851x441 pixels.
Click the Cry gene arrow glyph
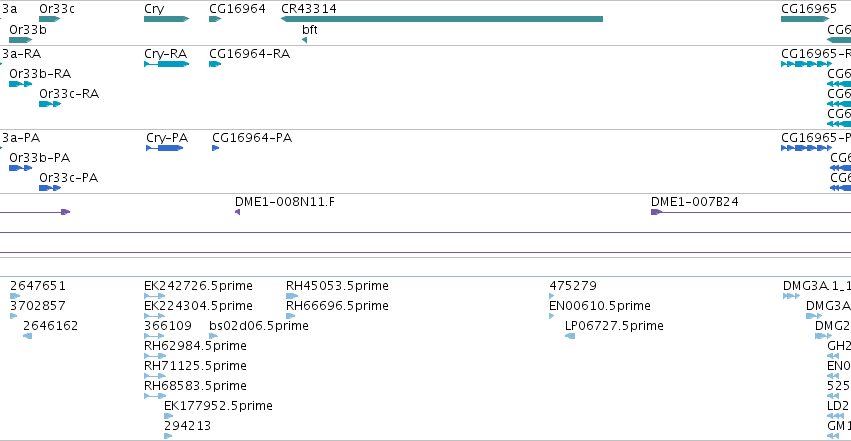(x=167, y=19)
